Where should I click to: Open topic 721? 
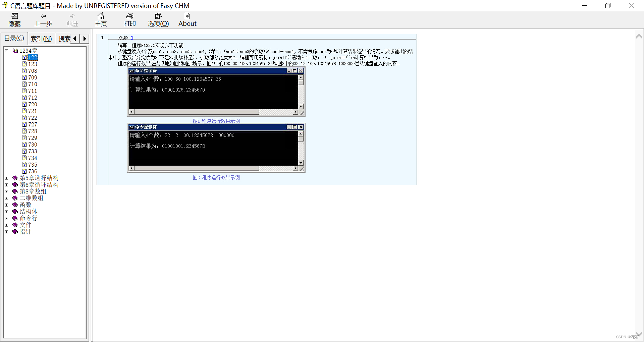click(33, 111)
